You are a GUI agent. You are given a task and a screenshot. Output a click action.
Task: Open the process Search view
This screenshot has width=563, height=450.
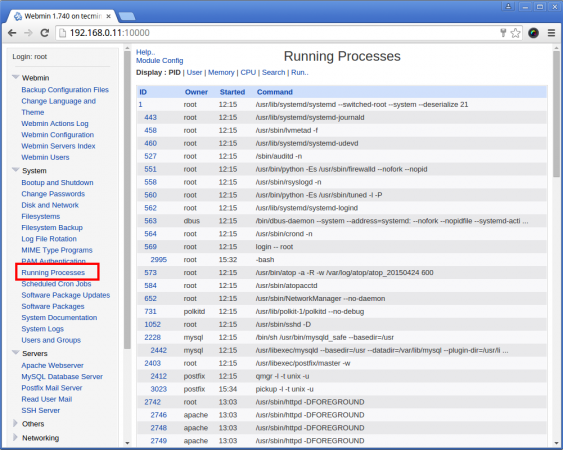click(x=274, y=73)
